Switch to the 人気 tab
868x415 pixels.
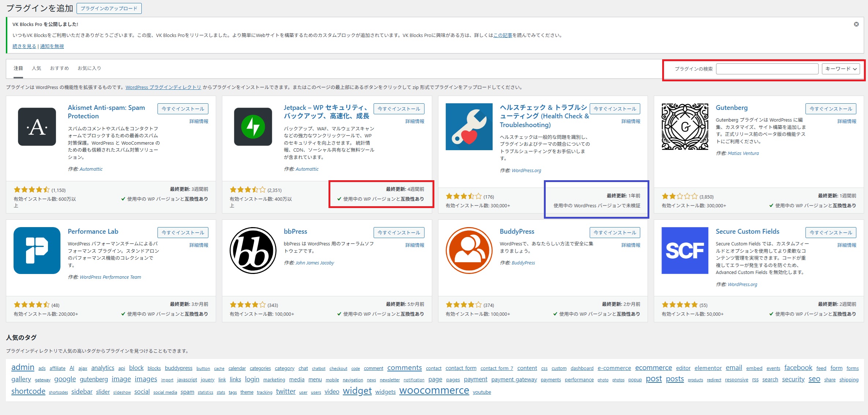[36, 68]
